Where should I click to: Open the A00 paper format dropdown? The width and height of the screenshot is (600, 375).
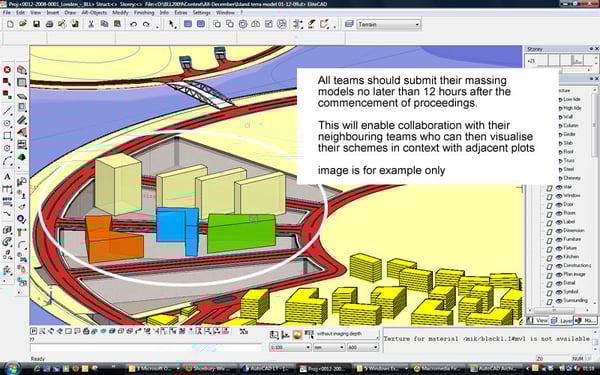[x=363, y=347]
